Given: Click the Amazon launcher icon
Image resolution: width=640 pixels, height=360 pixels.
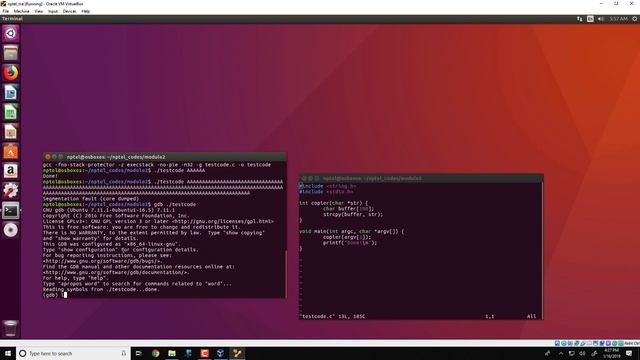Looking at the screenshot, I should tap(11, 171).
